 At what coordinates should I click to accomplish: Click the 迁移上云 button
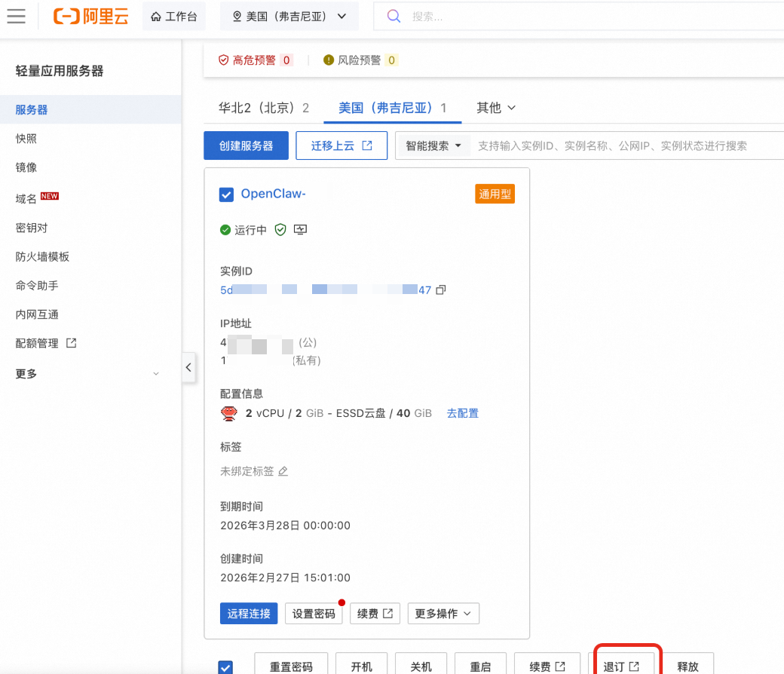pos(341,146)
